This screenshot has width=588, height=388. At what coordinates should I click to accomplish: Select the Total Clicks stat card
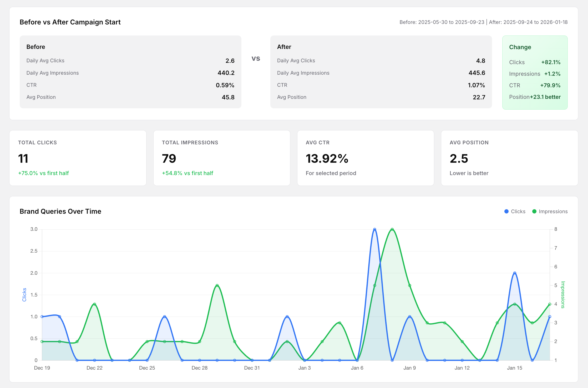[x=78, y=158]
